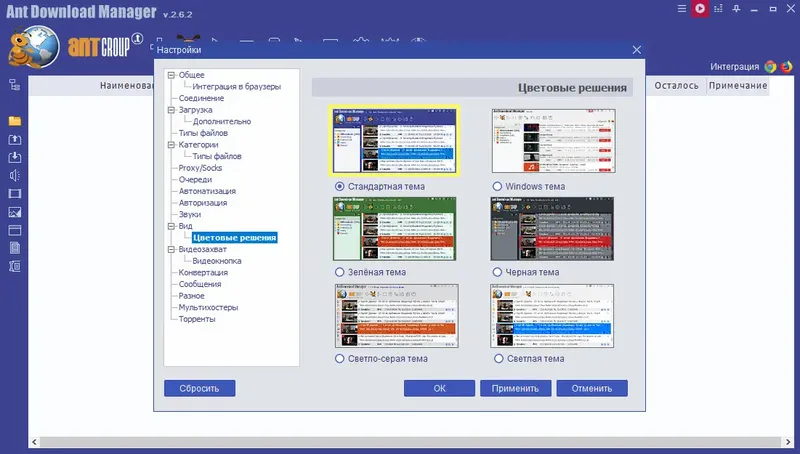
Task: Click the pin window icon in title bar
Action: coord(736,9)
